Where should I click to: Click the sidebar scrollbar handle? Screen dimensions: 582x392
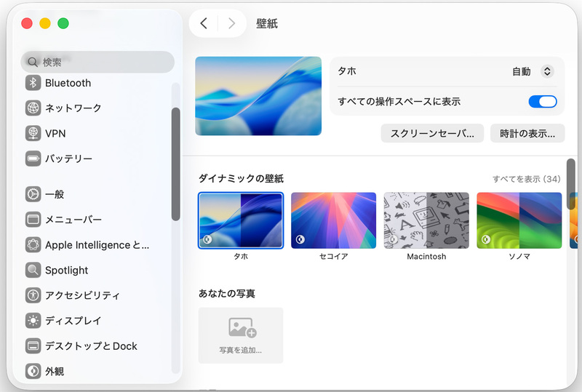pyautogui.click(x=175, y=164)
